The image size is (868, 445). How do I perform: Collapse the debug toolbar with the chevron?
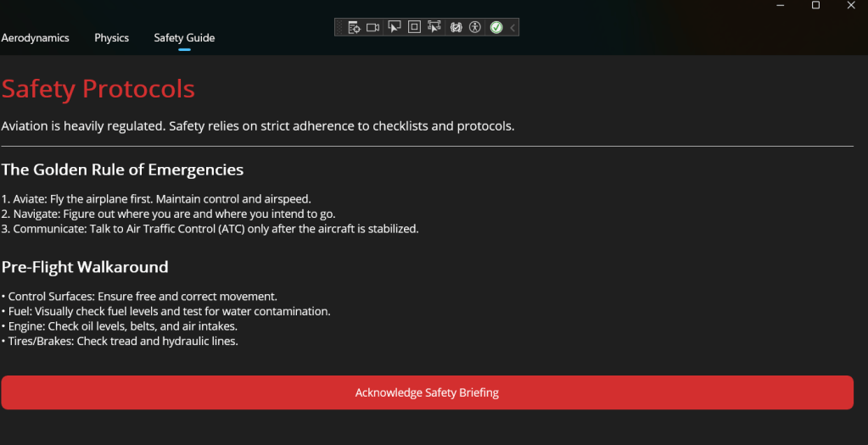click(x=512, y=27)
